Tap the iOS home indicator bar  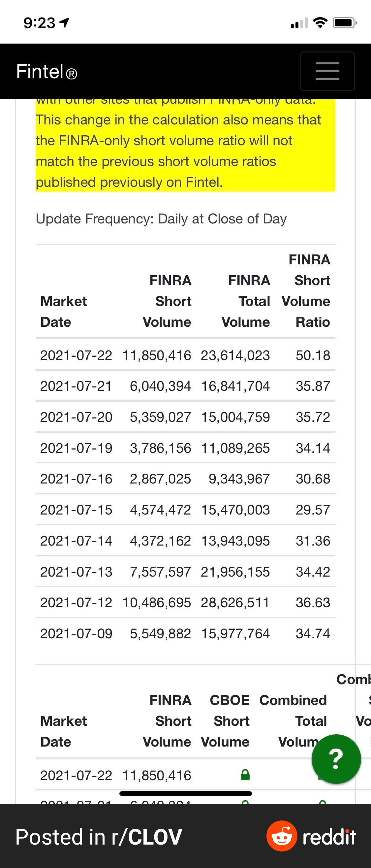coord(185,793)
